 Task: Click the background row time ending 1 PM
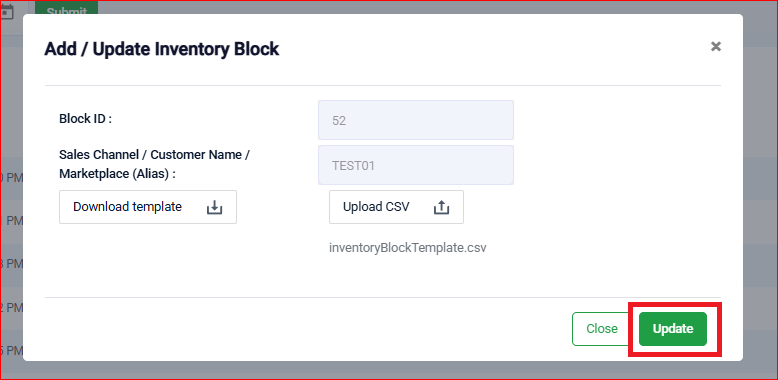tap(11, 221)
